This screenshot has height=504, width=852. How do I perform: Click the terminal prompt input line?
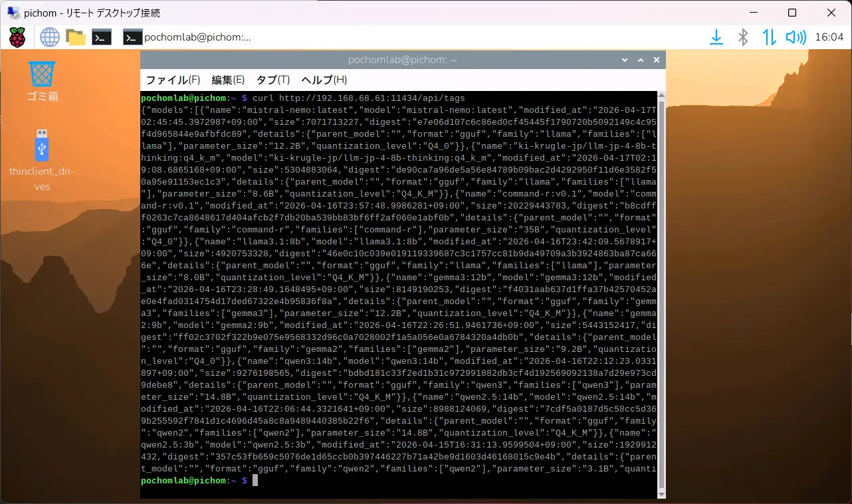[399, 480]
